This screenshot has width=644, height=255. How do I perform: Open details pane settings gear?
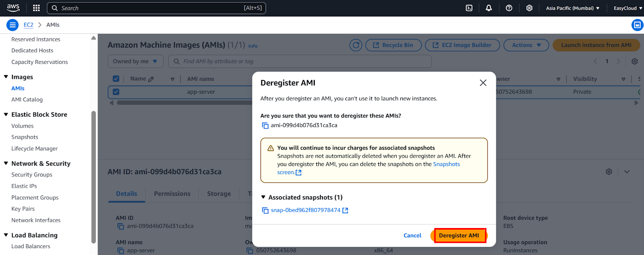[609, 172]
